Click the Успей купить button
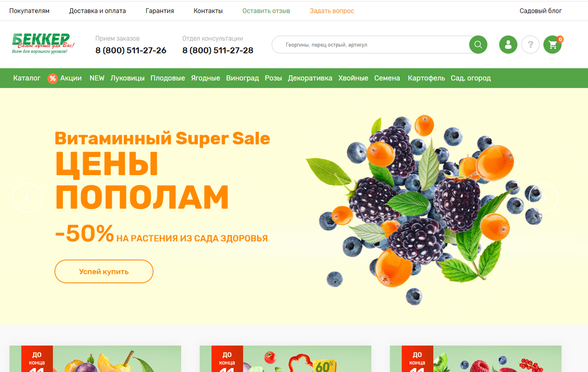Screen dimensions: 588x372 [104, 271]
